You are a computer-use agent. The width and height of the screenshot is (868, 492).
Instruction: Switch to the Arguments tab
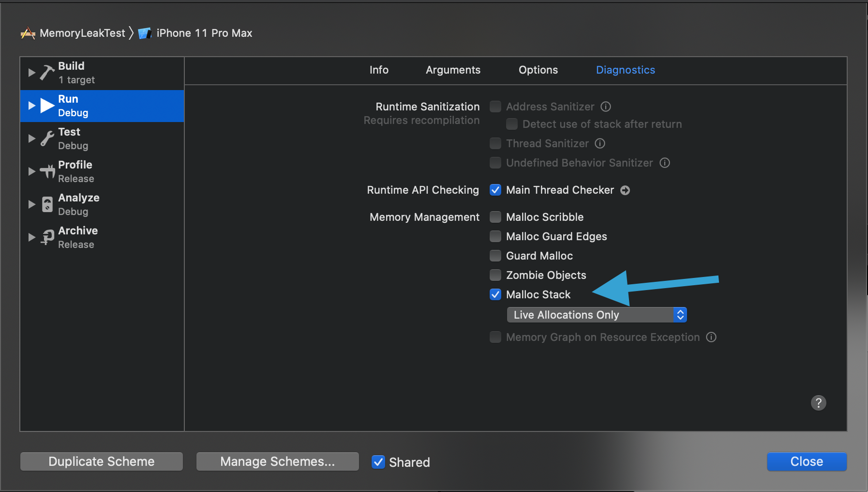pos(453,70)
